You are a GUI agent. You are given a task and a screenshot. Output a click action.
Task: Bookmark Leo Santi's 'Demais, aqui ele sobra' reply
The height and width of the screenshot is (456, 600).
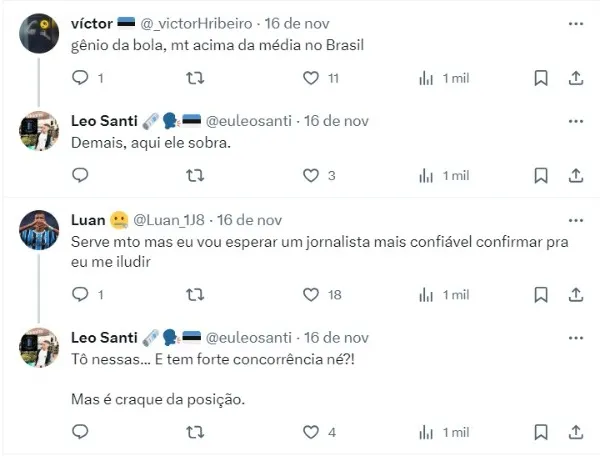(540, 175)
